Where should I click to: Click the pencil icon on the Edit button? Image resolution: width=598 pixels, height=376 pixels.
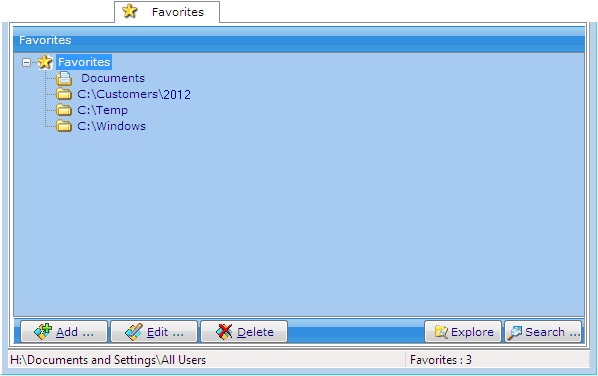click(x=134, y=332)
